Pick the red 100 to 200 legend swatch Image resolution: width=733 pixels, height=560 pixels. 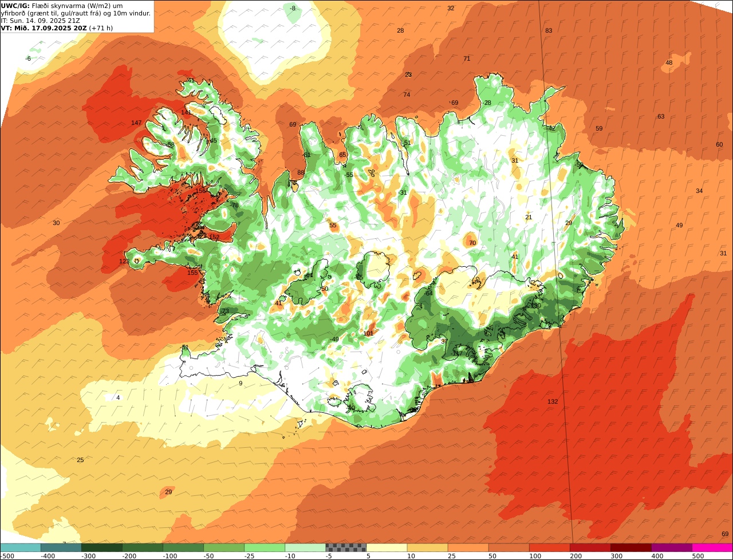[x=549, y=547]
